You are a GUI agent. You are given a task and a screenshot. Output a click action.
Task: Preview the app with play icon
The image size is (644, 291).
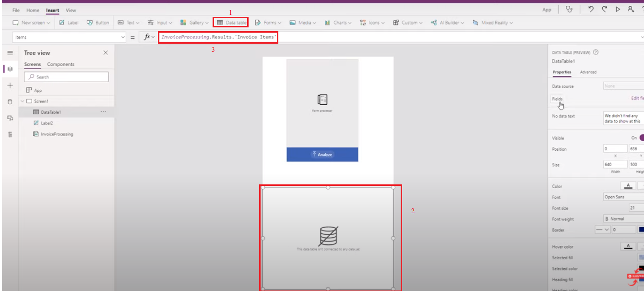618,9
